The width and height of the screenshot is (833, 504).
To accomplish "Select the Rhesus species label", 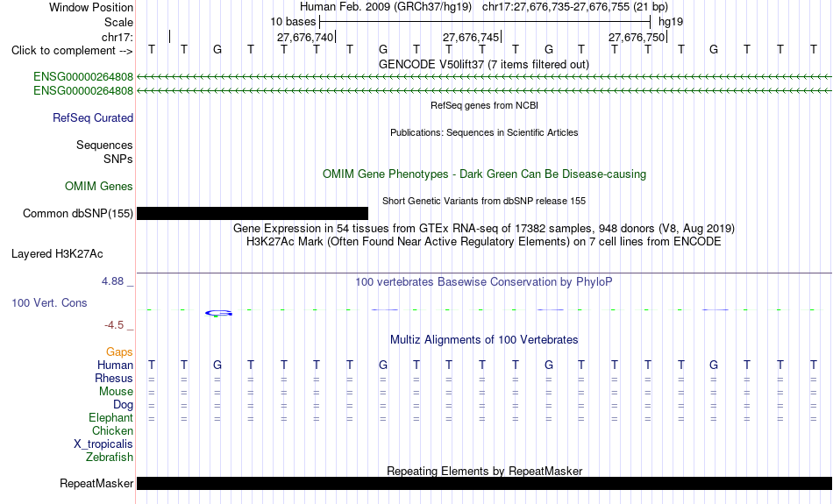I will (x=114, y=378).
